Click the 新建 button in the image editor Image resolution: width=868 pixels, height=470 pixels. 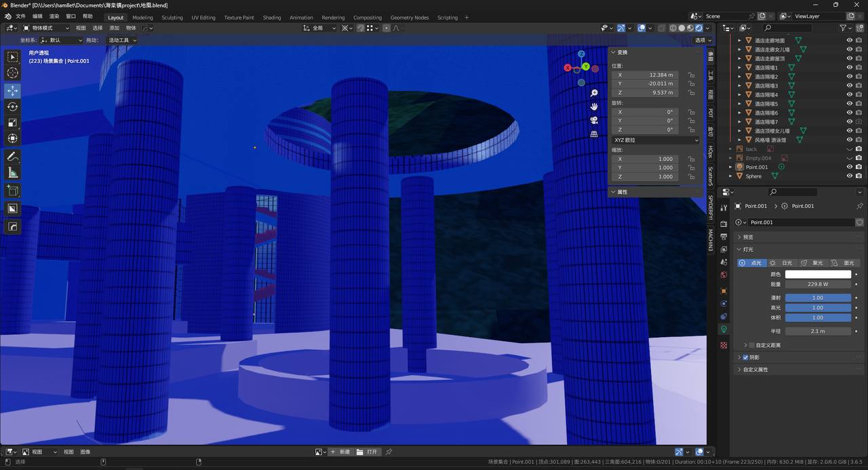point(341,452)
